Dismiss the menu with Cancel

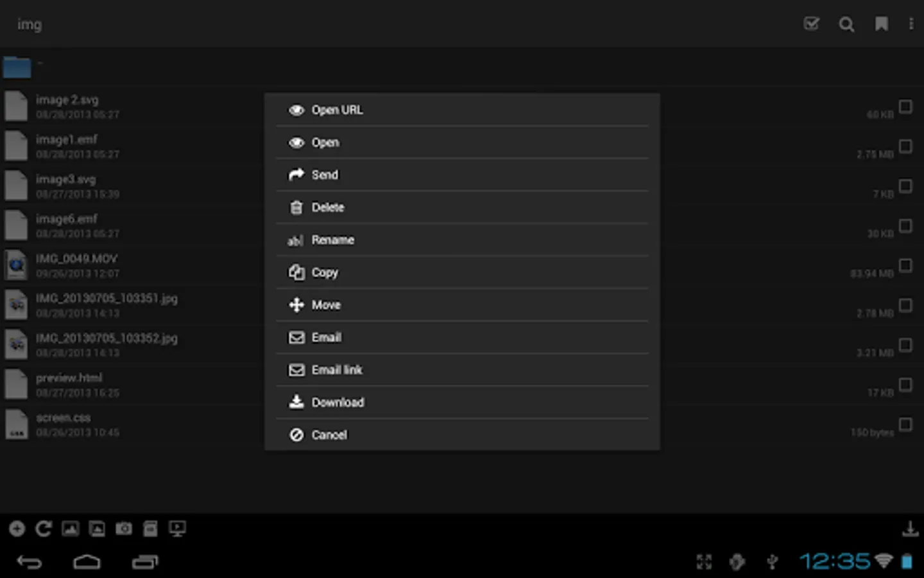pyautogui.click(x=462, y=435)
